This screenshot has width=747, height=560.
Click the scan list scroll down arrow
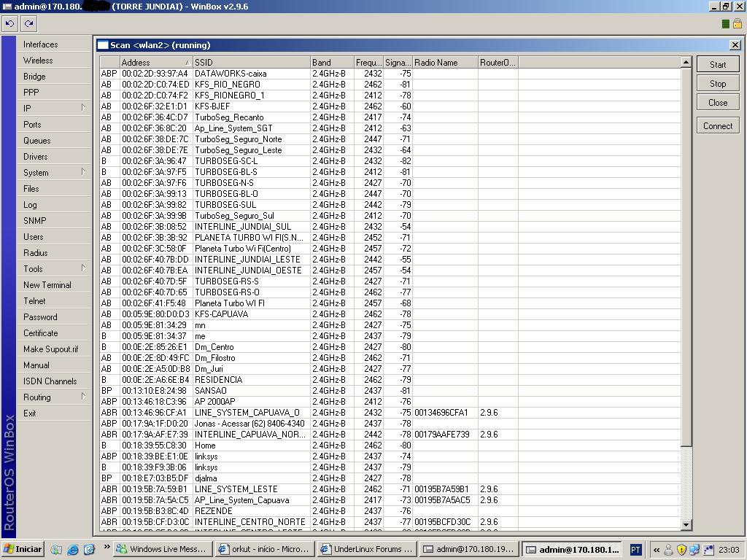[686, 525]
